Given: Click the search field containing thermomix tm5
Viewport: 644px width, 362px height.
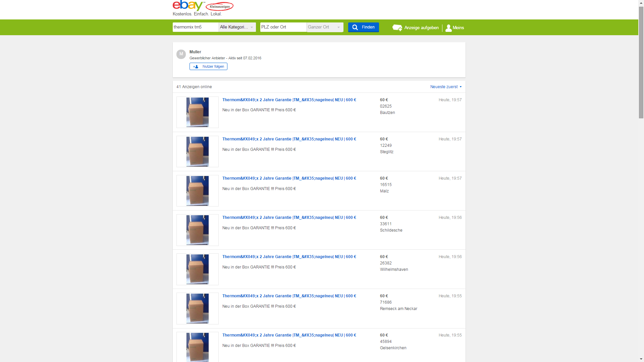Looking at the screenshot, I should (196, 27).
